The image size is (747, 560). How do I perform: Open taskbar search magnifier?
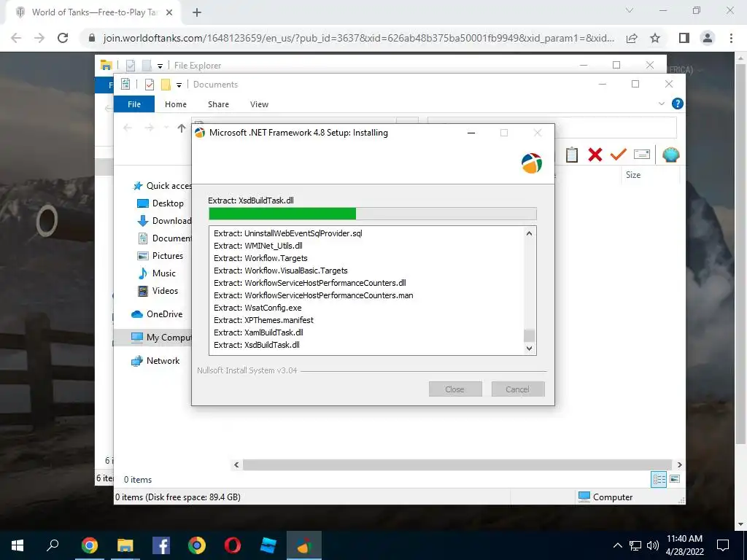[x=53, y=545]
